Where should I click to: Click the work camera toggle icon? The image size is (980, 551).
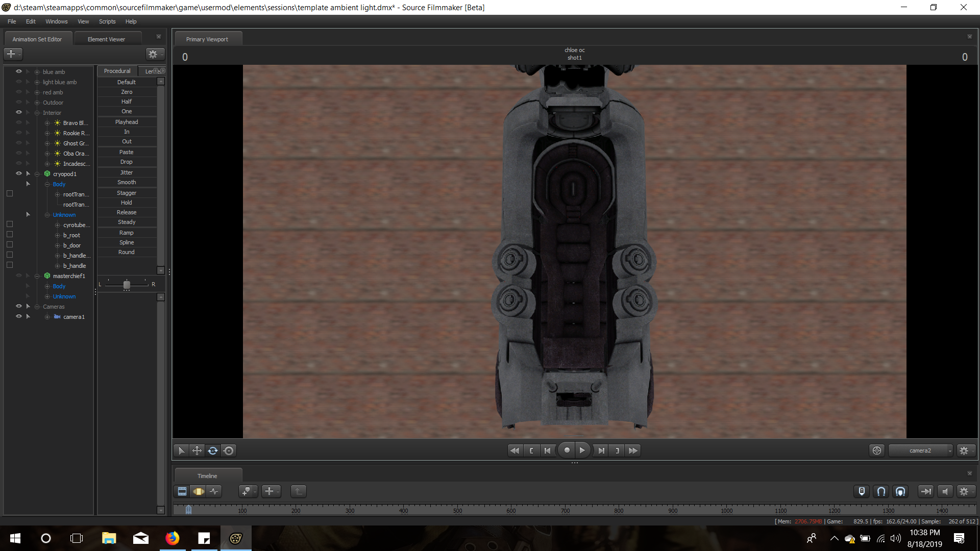pos(877,450)
